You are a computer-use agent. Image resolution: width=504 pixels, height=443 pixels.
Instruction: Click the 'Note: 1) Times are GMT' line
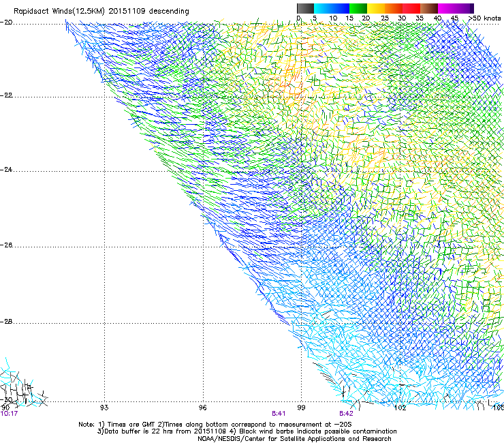215,425
